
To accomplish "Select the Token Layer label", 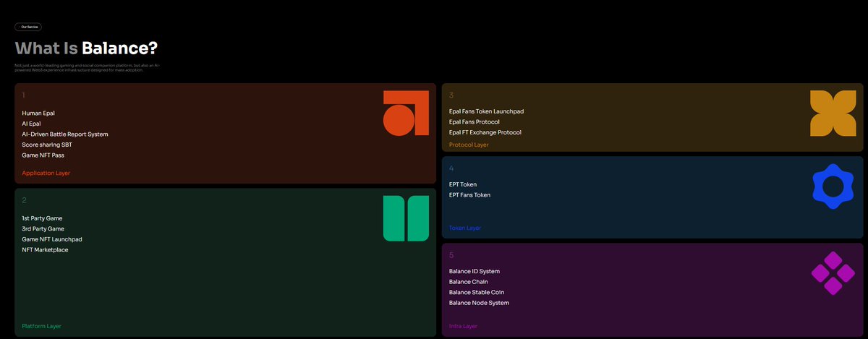I will coord(465,228).
